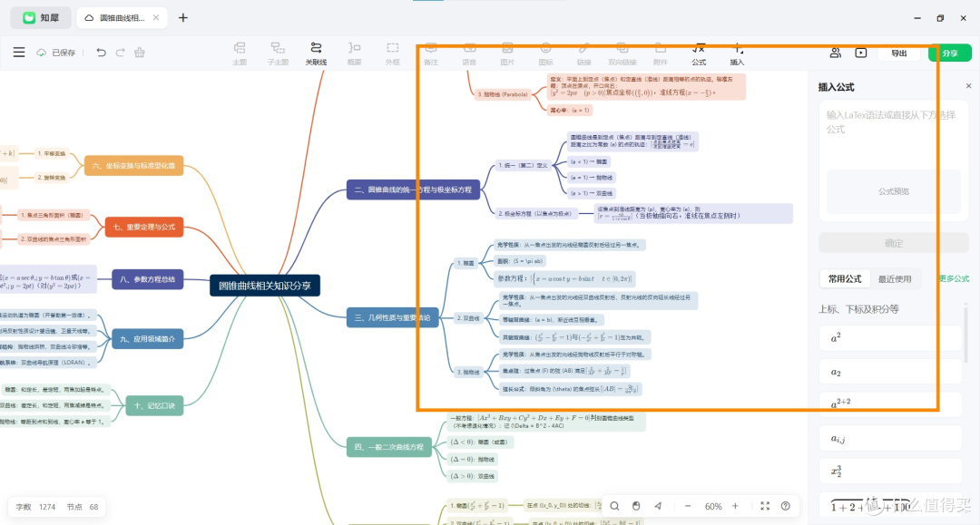Image resolution: width=980 pixels, height=525 pixels.
Task: Zoom in with the plus button
Action: 735,506
